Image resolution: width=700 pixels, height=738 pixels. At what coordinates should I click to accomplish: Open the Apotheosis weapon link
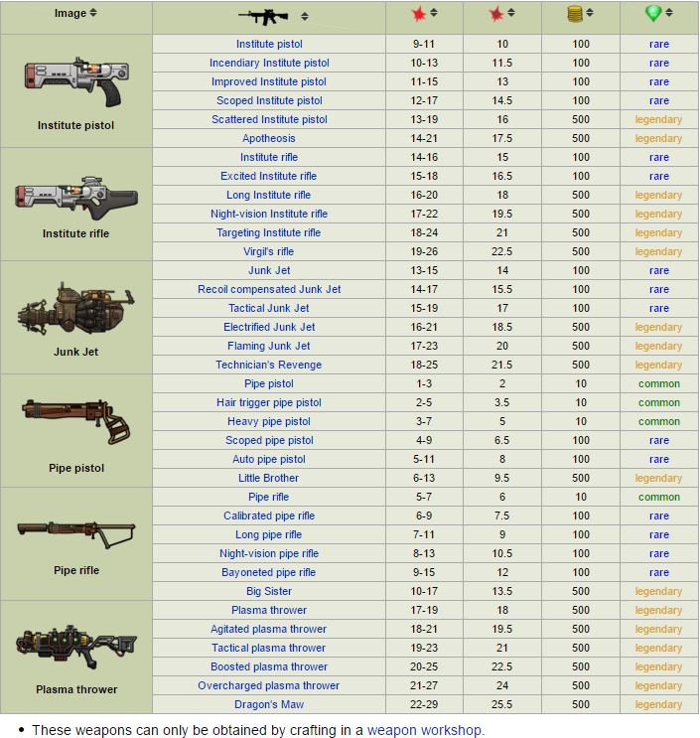pos(269,138)
